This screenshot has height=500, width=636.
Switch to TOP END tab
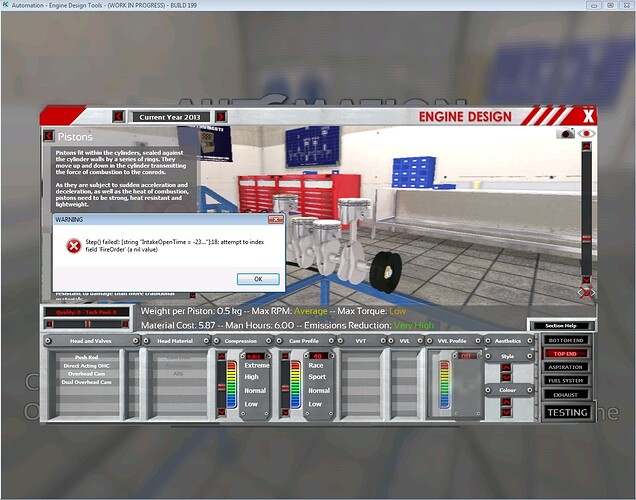click(x=565, y=354)
